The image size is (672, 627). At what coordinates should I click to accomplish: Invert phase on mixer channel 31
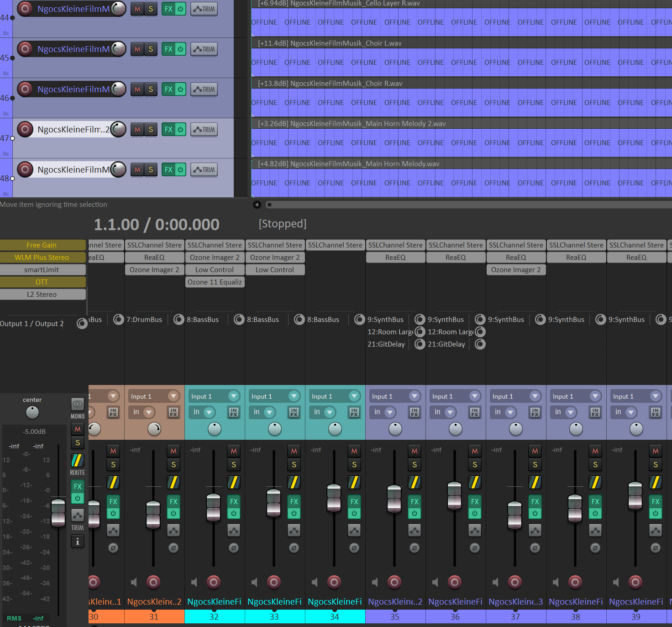click(x=173, y=548)
